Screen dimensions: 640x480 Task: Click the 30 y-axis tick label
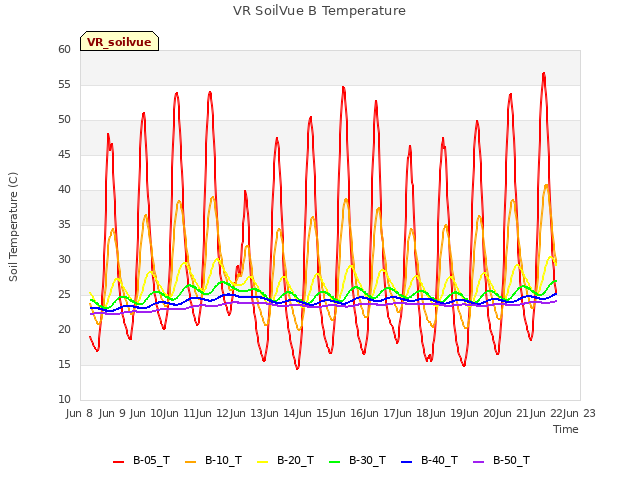click(64, 260)
